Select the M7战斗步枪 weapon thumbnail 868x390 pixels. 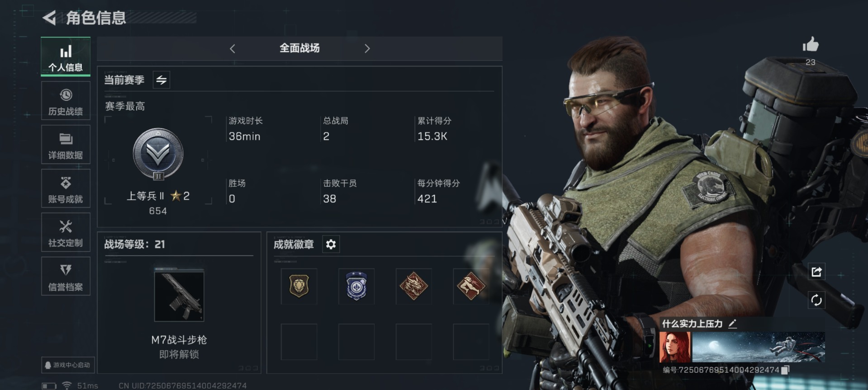coord(179,295)
